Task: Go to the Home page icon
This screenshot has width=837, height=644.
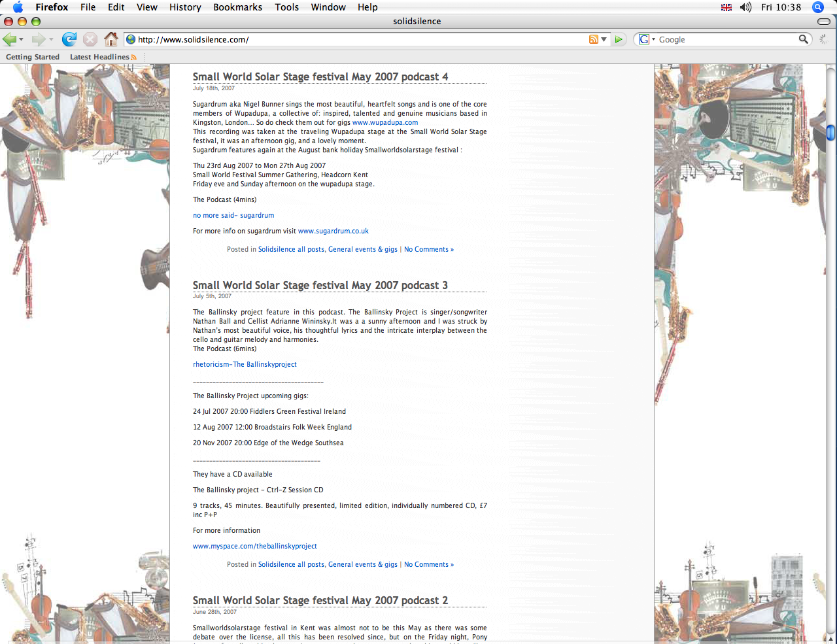Action: [x=111, y=39]
